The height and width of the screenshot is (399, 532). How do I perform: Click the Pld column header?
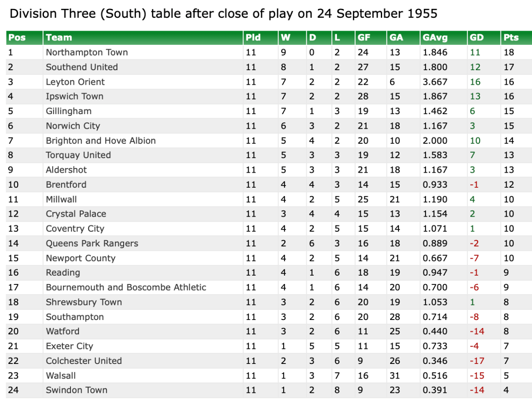coord(253,38)
